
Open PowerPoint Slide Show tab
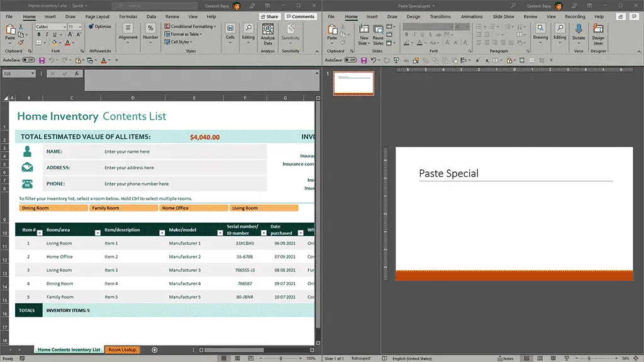504,17
